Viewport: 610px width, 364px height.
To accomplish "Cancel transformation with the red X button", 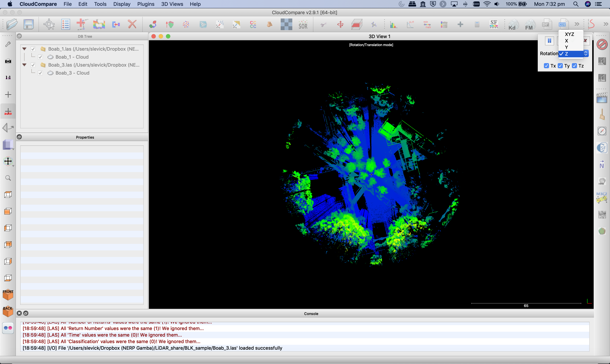I will point(585,41).
